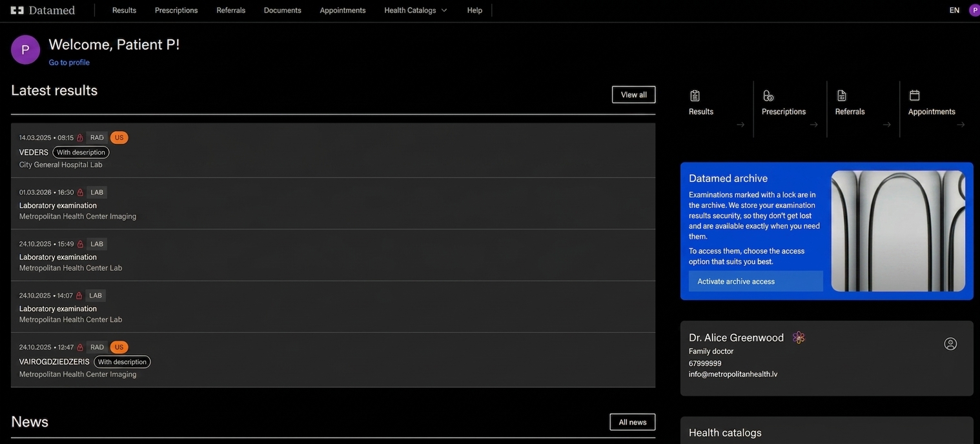Click LAB badge on 24.10.2025 14:07 result
This screenshot has height=444, width=980.
click(96, 296)
